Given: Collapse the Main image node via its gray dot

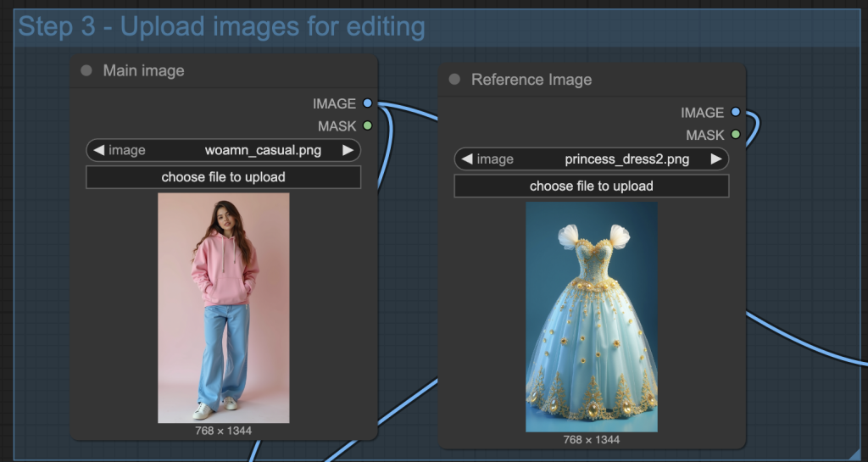Looking at the screenshot, I should point(86,70).
